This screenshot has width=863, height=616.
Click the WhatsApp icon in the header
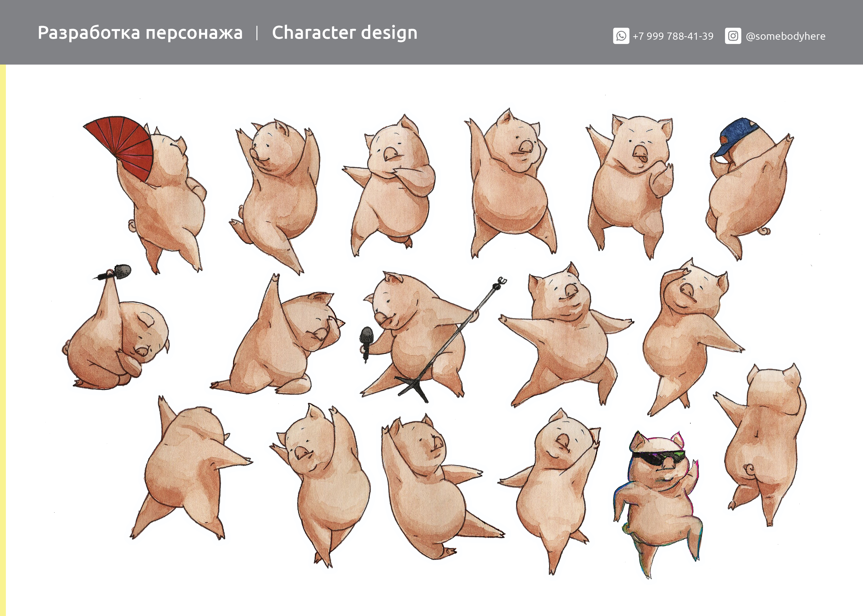(x=621, y=36)
